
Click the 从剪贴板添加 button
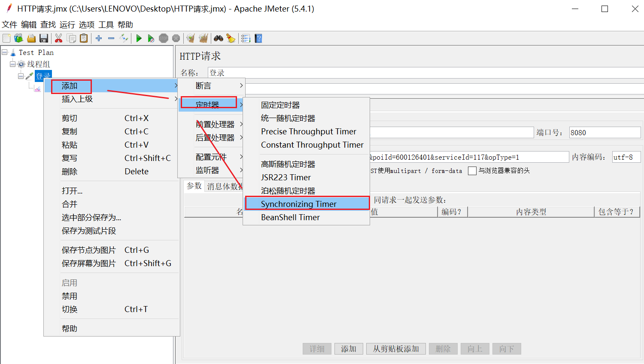(396, 349)
